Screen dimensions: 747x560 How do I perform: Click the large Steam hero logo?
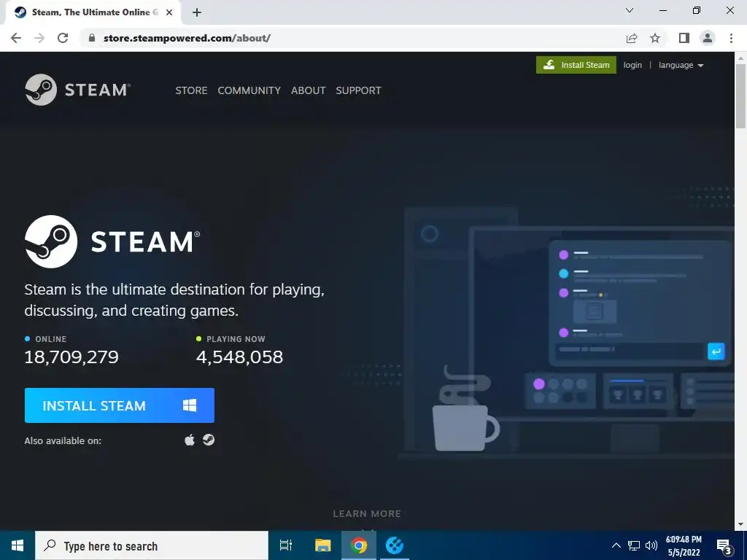coord(112,241)
